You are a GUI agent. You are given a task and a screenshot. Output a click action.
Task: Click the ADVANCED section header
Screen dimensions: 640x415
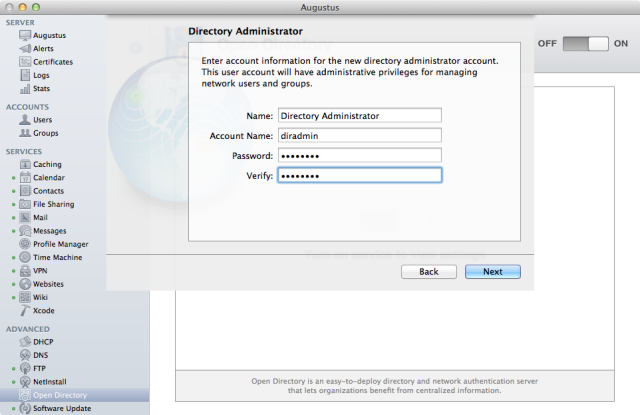point(28,329)
